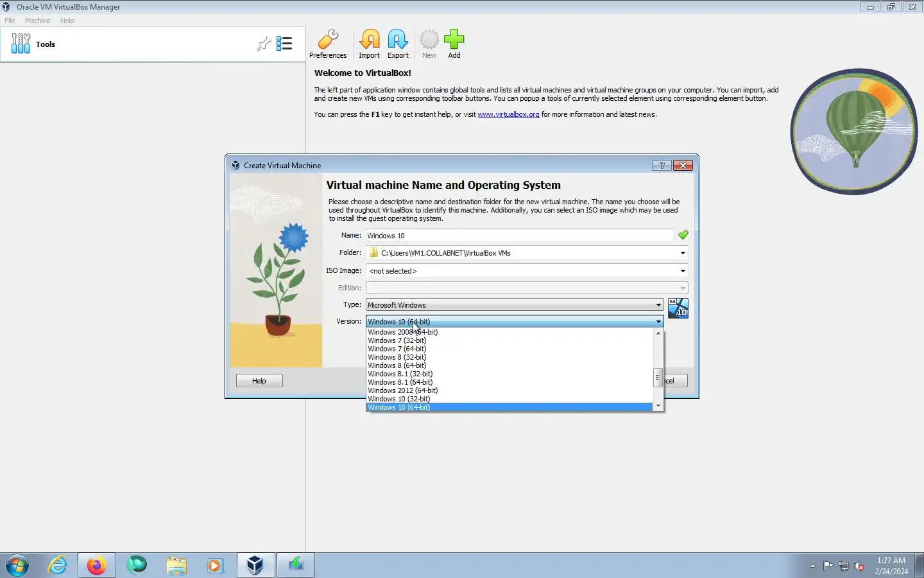Select Windows 2008 (64-bit) from list

[x=509, y=332]
